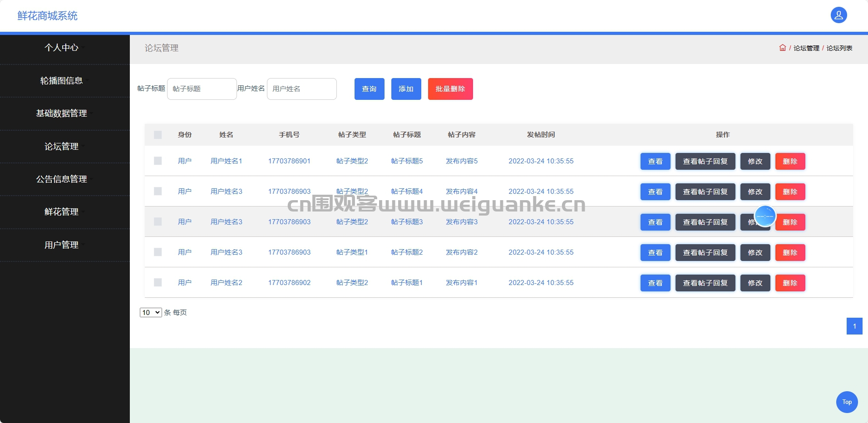
Task: Click 查看帖子回复 for 帖子标题4 row
Action: 705,192
